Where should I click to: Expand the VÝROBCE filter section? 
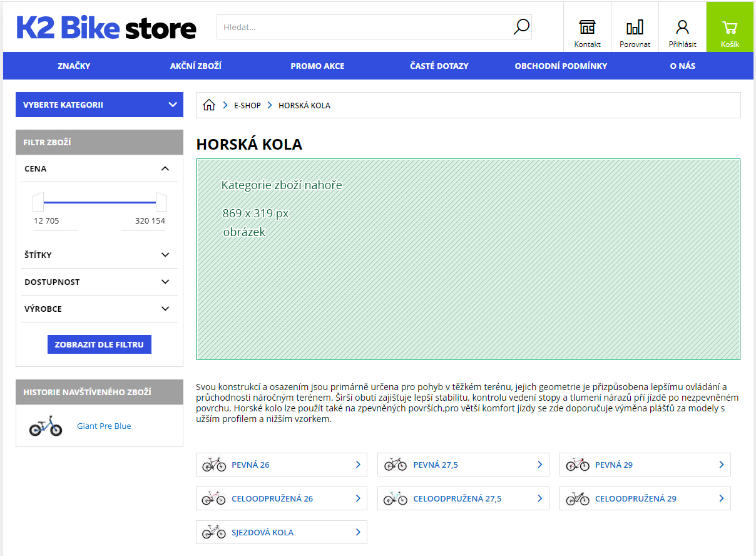pos(165,309)
